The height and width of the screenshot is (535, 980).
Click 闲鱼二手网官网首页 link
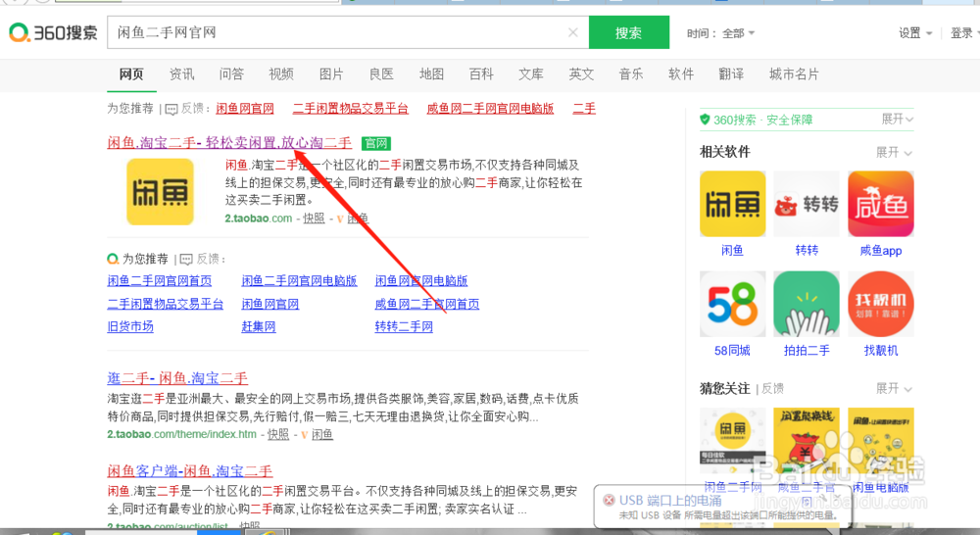click(x=160, y=281)
